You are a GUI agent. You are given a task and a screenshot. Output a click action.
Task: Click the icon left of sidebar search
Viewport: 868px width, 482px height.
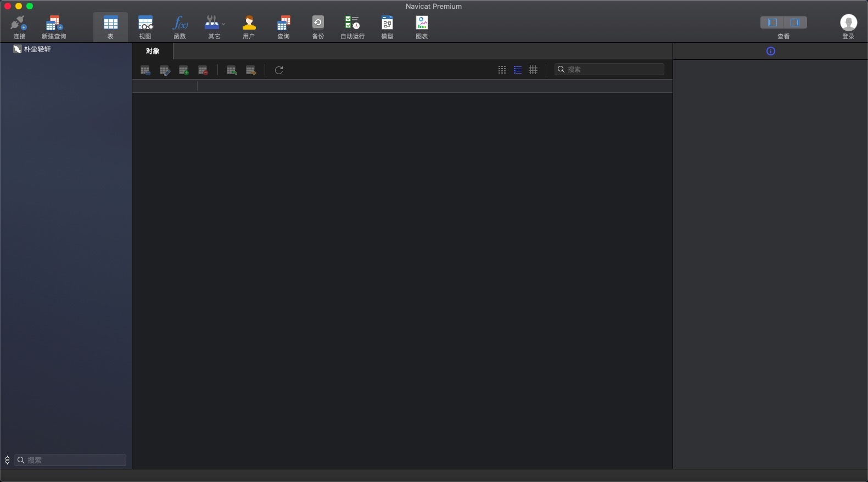7,460
